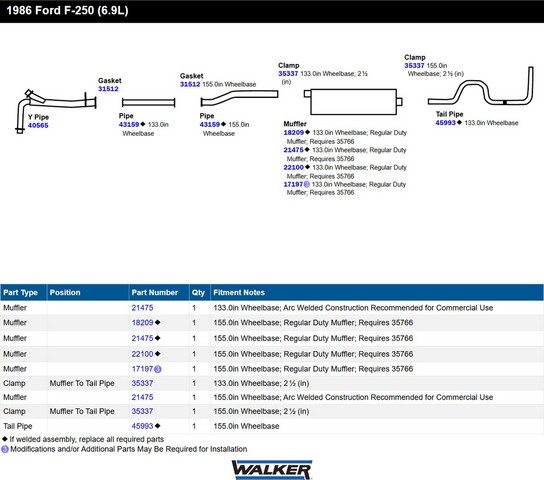Click the Walker logo at the bottom
The image size is (544, 480).
point(272,470)
